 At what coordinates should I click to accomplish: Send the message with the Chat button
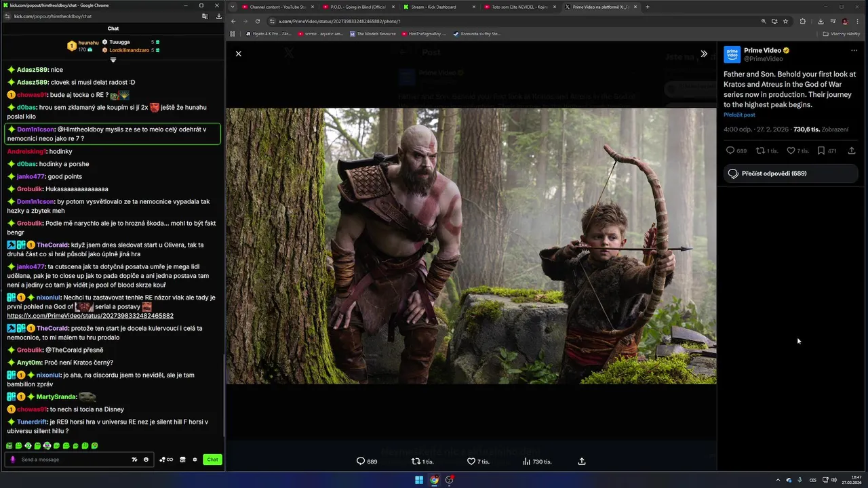(213, 460)
